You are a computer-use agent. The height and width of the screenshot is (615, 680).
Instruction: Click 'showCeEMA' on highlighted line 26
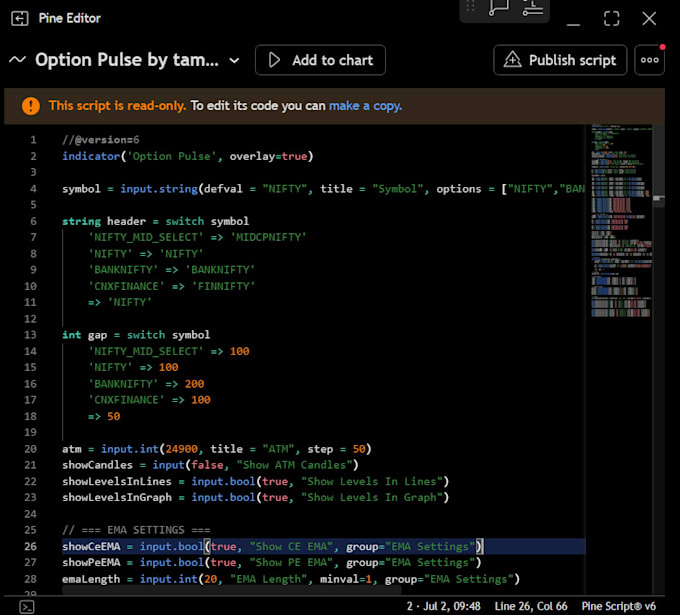tap(91, 546)
